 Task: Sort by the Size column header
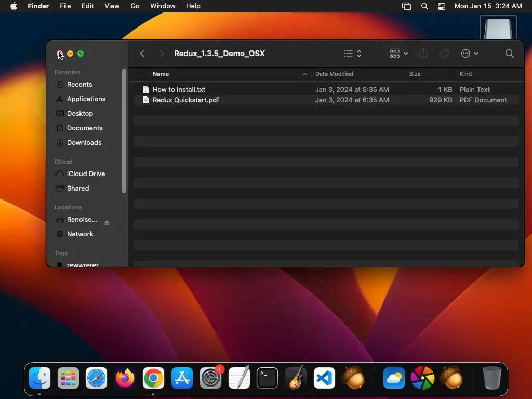[x=415, y=74]
